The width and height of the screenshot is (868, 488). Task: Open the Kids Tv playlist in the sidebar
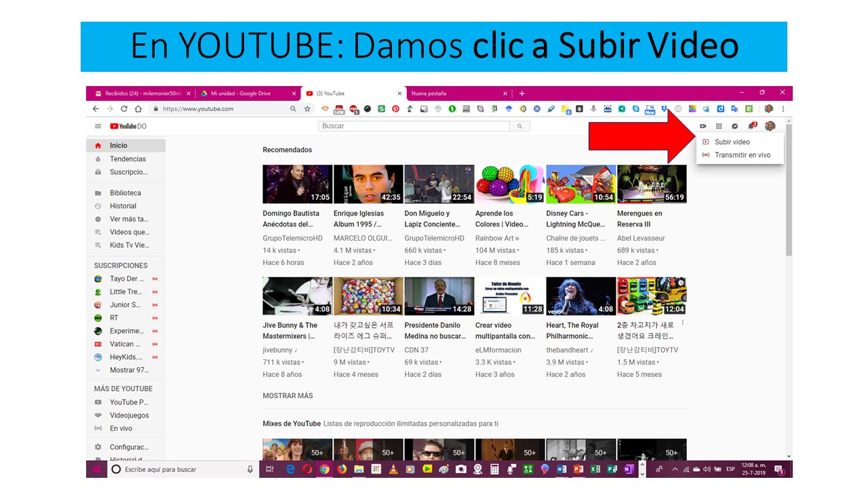(x=125, y=245)
